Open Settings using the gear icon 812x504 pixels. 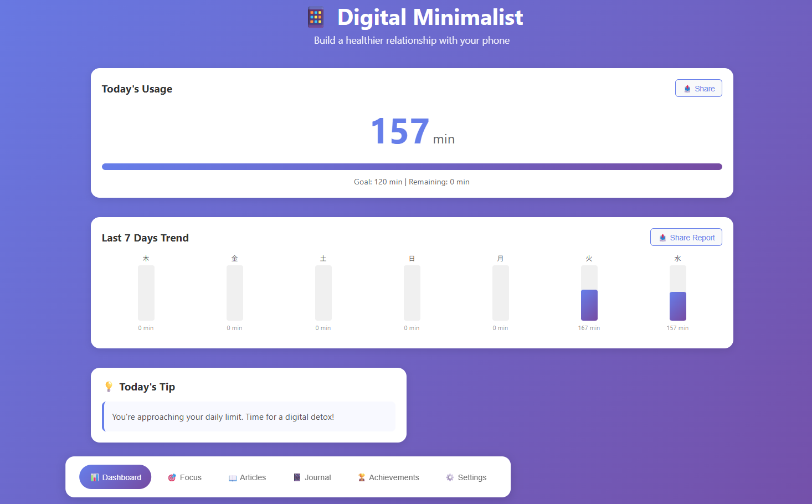pos(449,477)
